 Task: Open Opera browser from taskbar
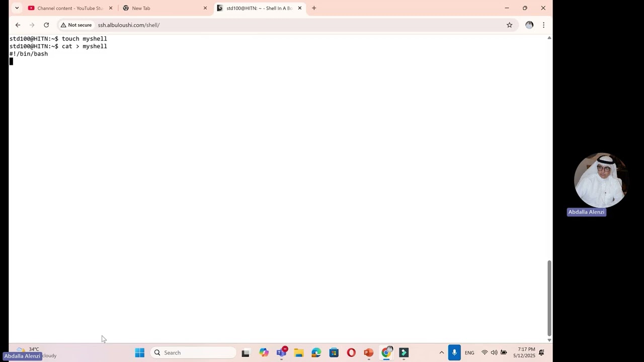tap(351, 352)
